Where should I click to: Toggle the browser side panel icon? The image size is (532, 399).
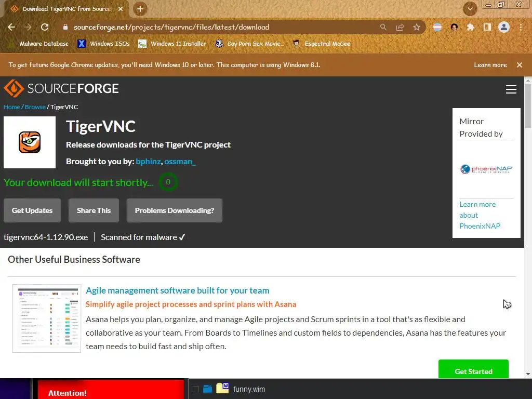[487, 27]
